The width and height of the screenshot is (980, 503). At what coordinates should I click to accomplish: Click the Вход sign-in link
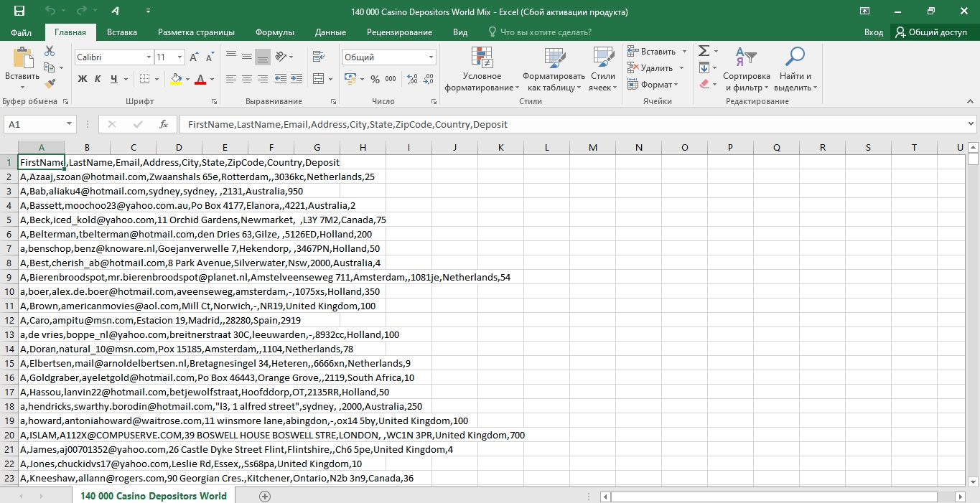click(x=874, y=32)
